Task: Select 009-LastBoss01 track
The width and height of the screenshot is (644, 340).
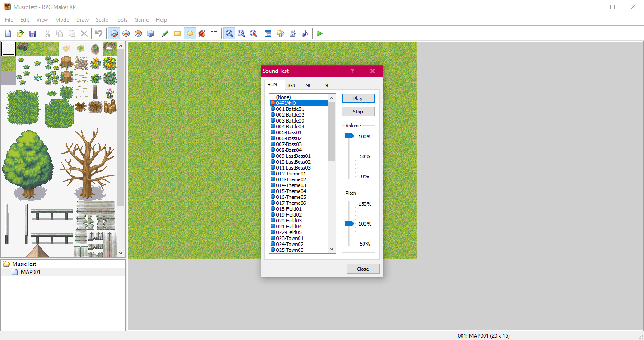Action: (x=299, y=156)
